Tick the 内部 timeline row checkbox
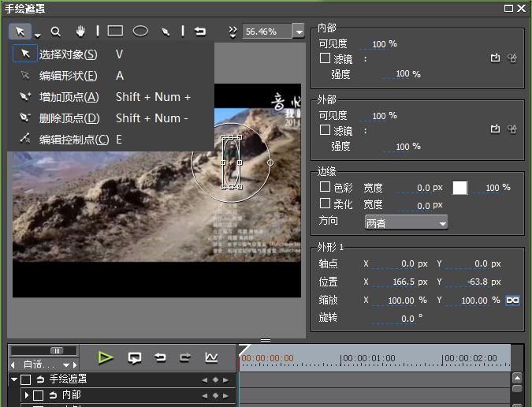The width and height of the screenshot is (532, 407). point(38,395)
